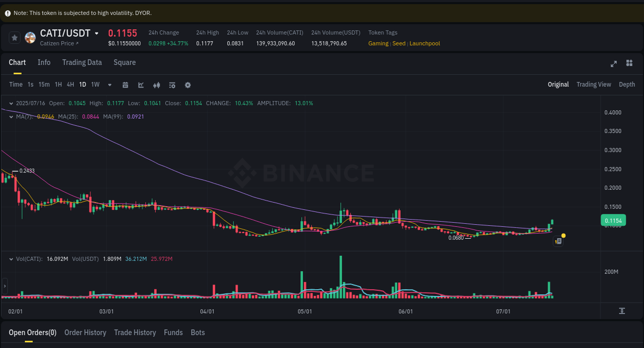Collapse the volume indicator row
The image size is (644, 348).
pos(11,259)
